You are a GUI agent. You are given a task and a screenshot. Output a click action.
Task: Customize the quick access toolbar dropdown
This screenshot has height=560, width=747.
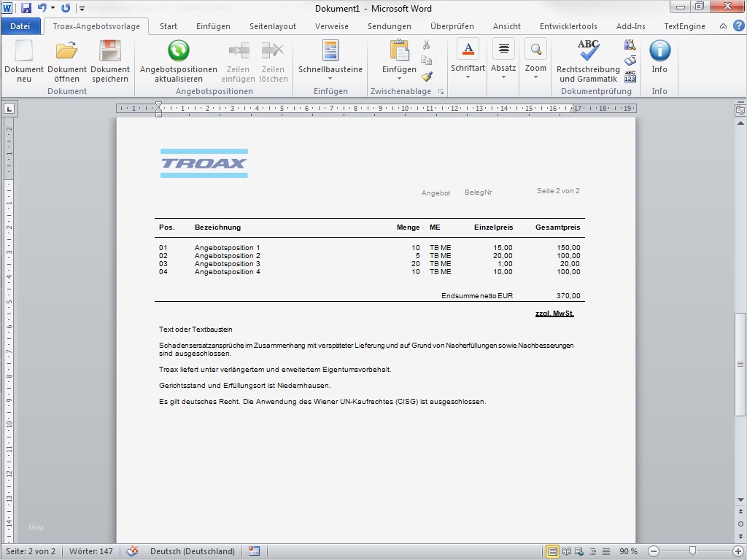coord(82,9)
